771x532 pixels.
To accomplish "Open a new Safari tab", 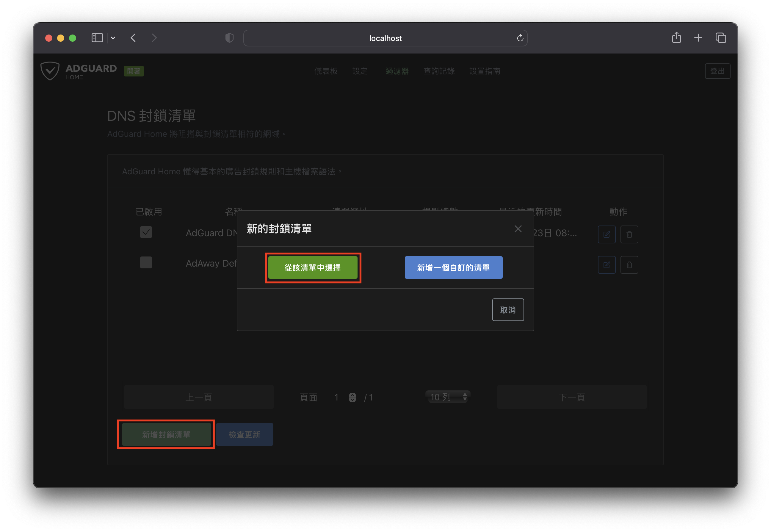I will pos(698,38).
